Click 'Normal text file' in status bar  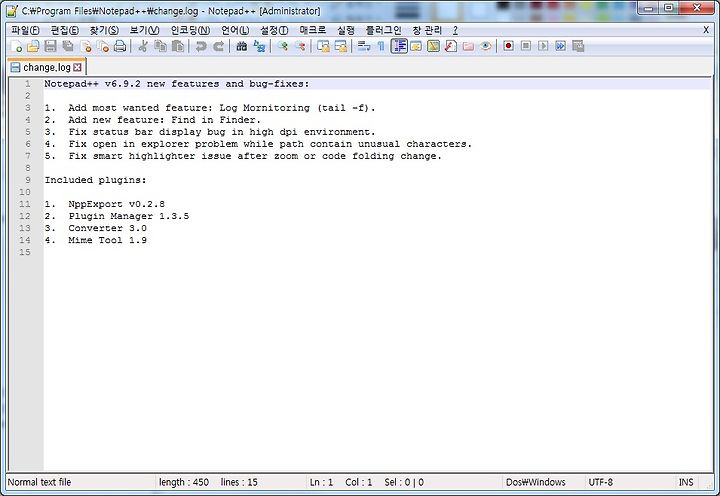point(39,482)
